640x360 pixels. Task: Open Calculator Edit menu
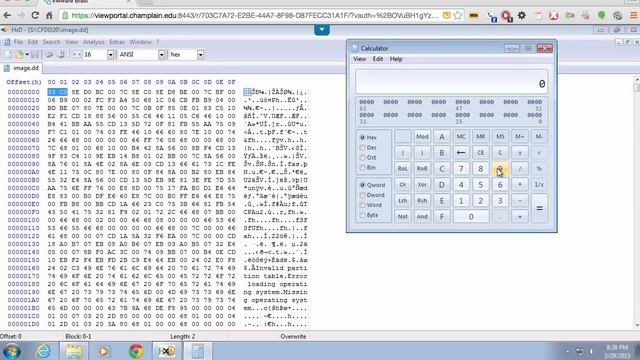378,59
